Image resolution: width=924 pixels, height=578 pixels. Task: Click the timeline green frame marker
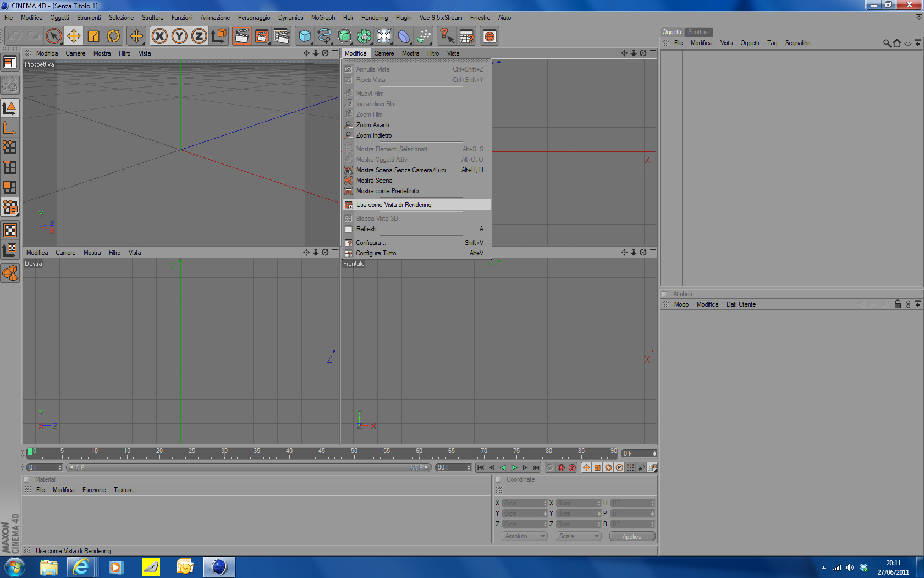pos(30,452)
